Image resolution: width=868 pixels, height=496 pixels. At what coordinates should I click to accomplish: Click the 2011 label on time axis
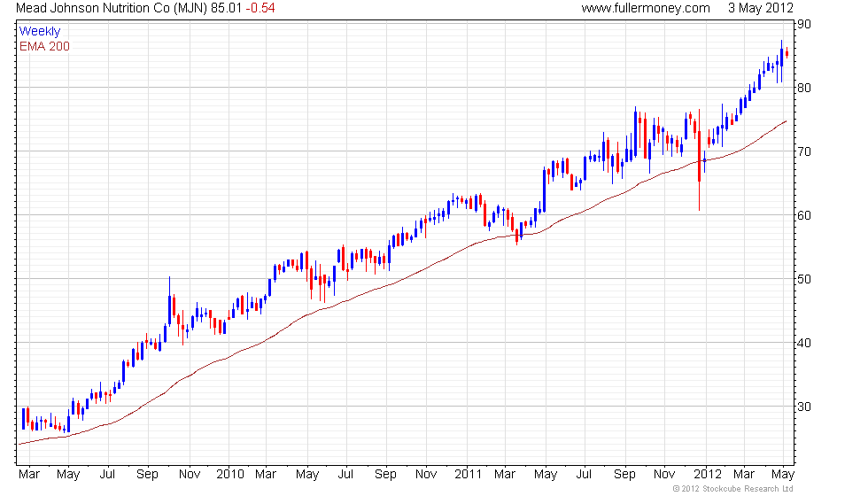(x=469, y=475)
